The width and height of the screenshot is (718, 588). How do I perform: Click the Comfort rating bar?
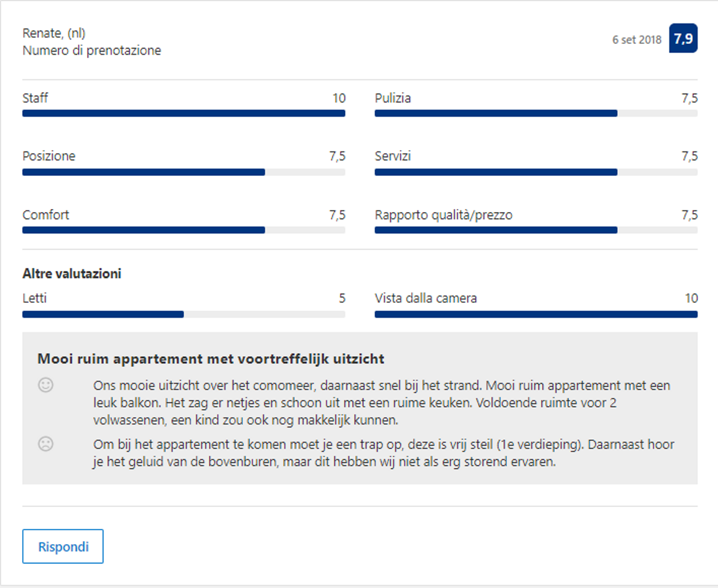click(184, 230)
